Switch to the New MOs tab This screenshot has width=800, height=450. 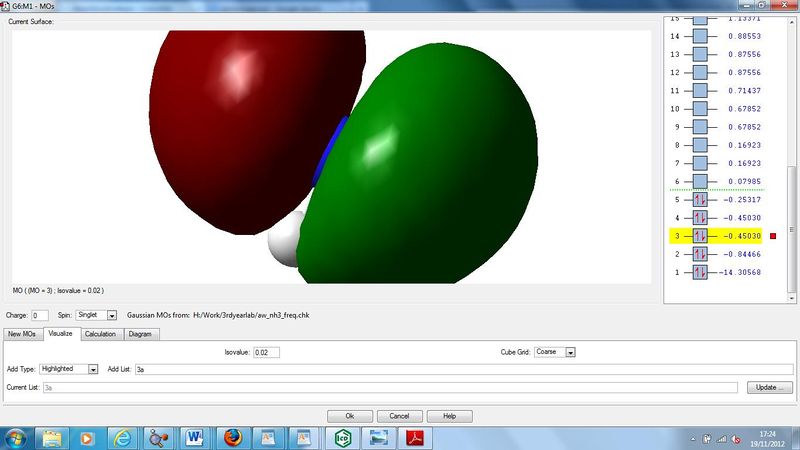(x=22, y=334)
